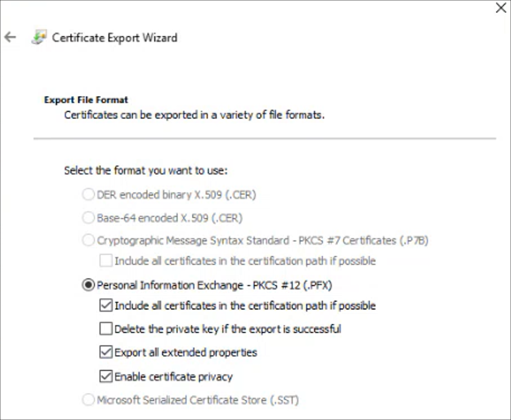Select Personal Information Exchange PKCS #12 radio button

88,285
